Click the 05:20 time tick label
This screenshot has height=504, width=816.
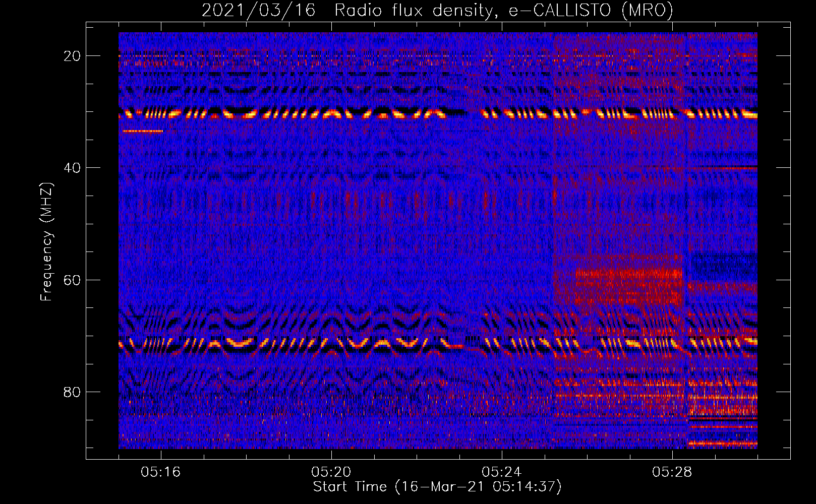click(331, 472)
